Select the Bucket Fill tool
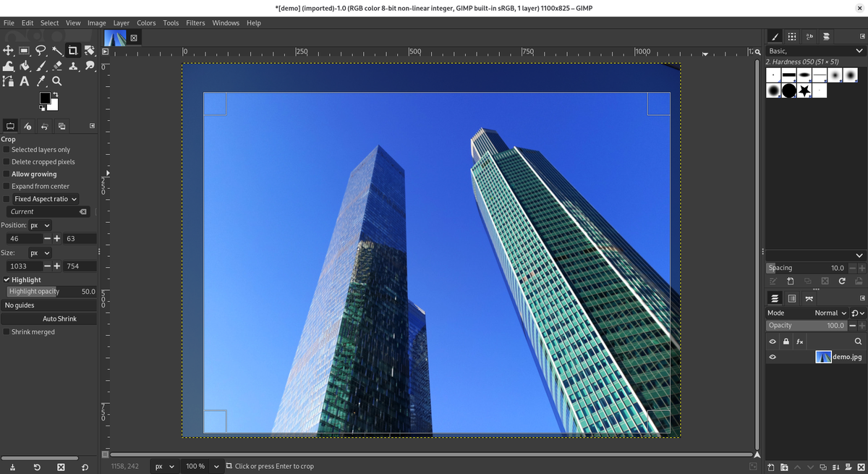This screenshot has width=868, height=474. (x=25, y=66)
